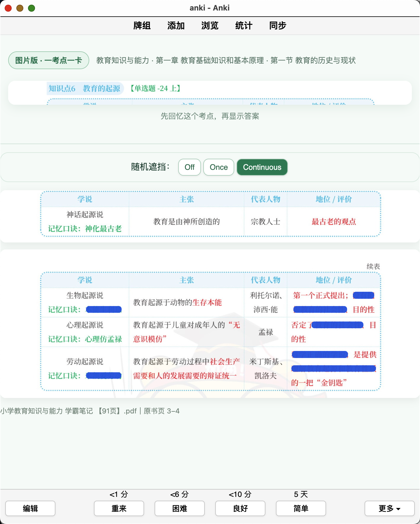Reveal the mask beside 生物起源说 记忆口诀
420x524 pixels.
pos(104,310)
